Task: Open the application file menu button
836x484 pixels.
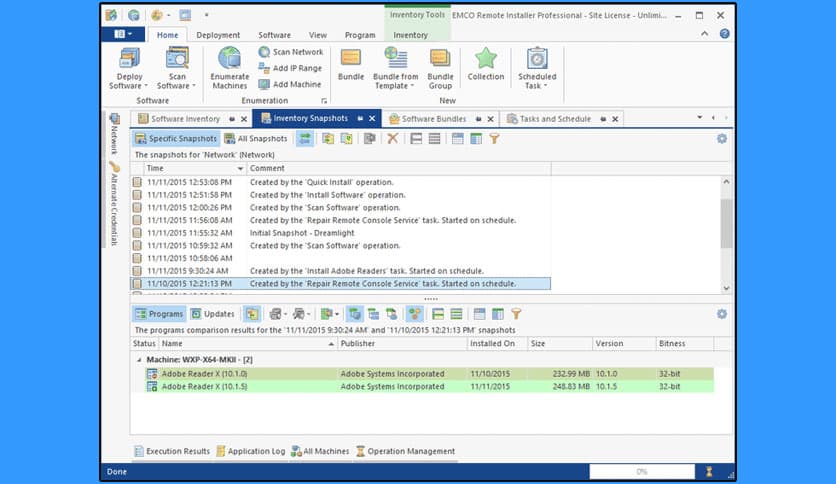Action: [x=123, y=34]
